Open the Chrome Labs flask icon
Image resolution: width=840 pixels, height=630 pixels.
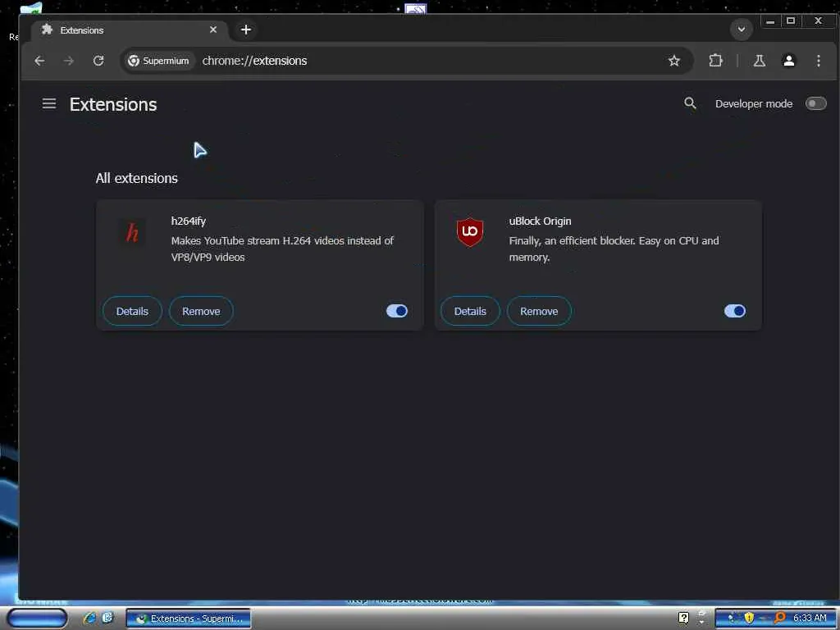pyautogui.click(x=759, y=61)
